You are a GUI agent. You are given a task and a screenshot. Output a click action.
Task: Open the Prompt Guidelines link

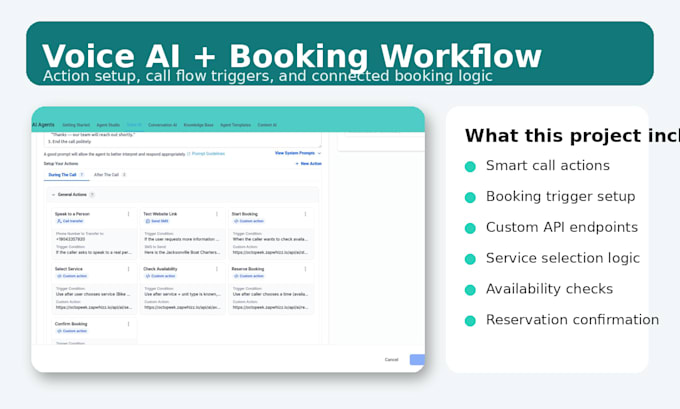206,154
